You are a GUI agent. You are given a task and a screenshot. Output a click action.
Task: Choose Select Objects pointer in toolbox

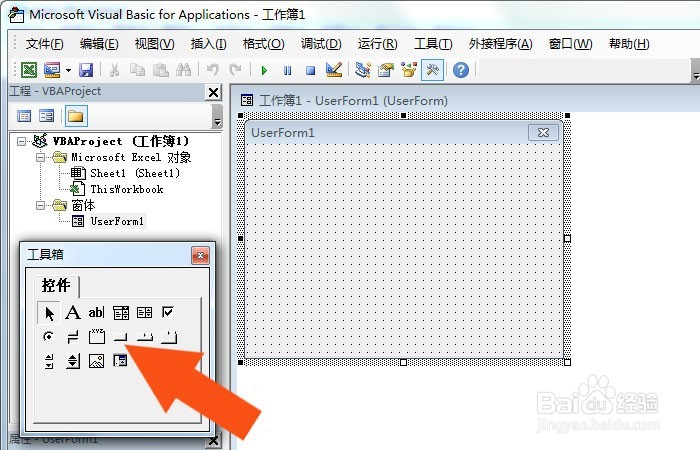(x=49, y=312)
